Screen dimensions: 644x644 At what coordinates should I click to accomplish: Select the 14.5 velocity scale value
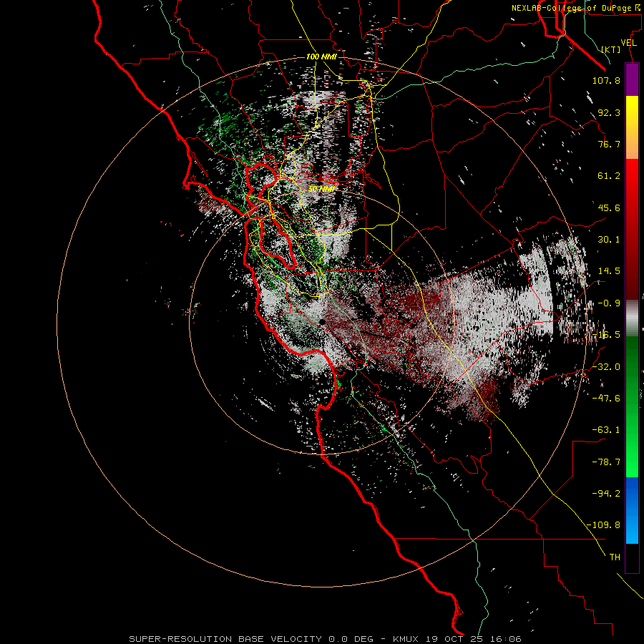point(609,271)
